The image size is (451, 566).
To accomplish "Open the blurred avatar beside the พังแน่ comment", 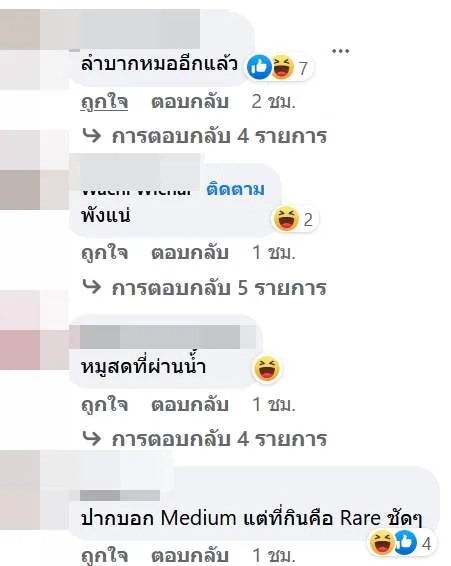I will (x=34, y=170).
